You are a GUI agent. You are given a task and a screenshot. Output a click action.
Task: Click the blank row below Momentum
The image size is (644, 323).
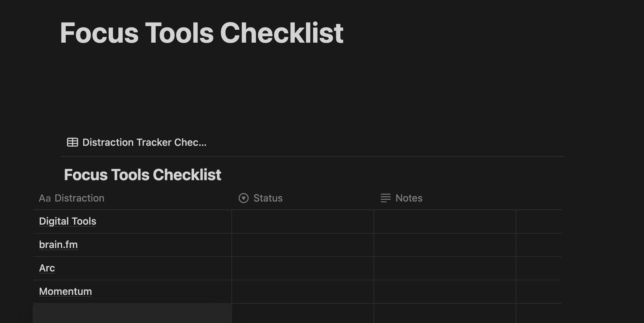click(132, 314)
